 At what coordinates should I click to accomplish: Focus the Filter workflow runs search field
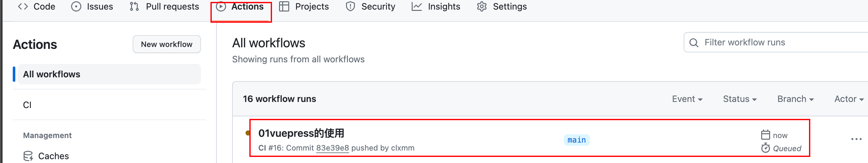pos(776,42)
